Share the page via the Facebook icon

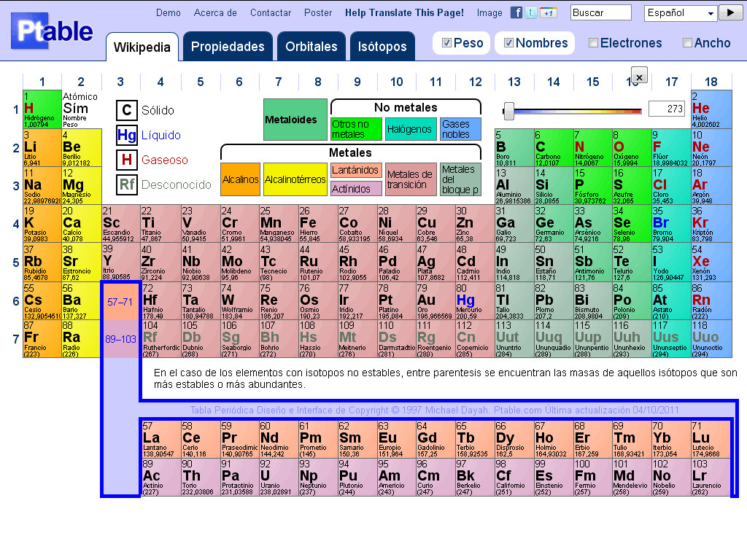[515, 12]
